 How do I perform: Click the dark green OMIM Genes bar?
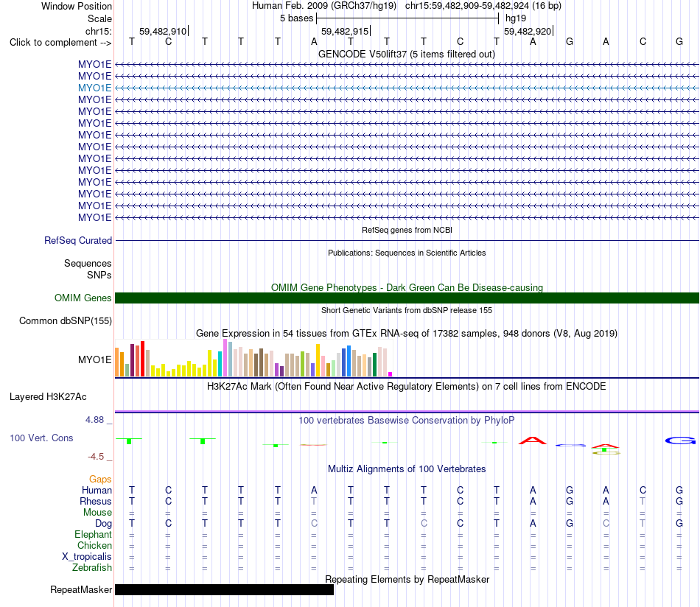407,298
